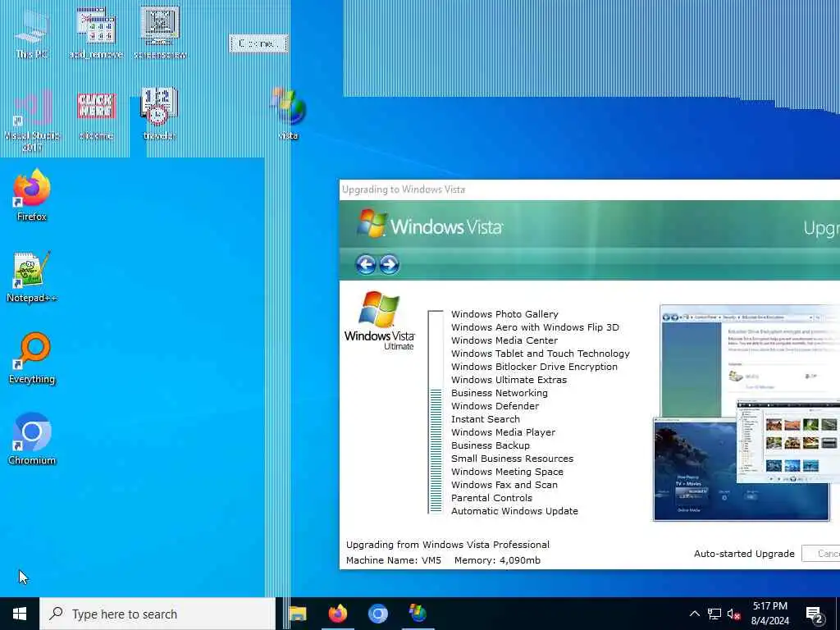Switch to Firefox on the taskbar
Image resolution: width=840 pixels, height=630 pixels.
click(x=337, y=614)
